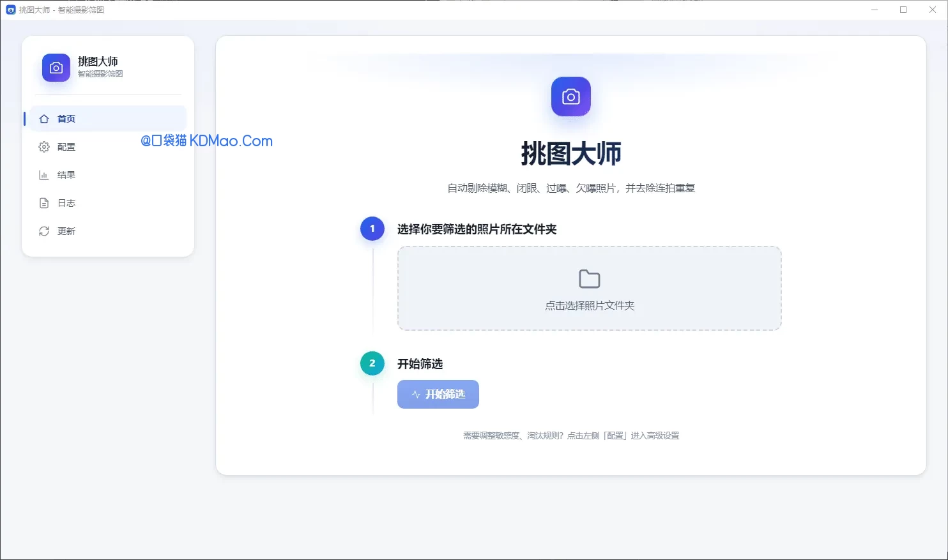
Task: Minimize the 挑图大师 window
Action: click(x=875, y=10)
